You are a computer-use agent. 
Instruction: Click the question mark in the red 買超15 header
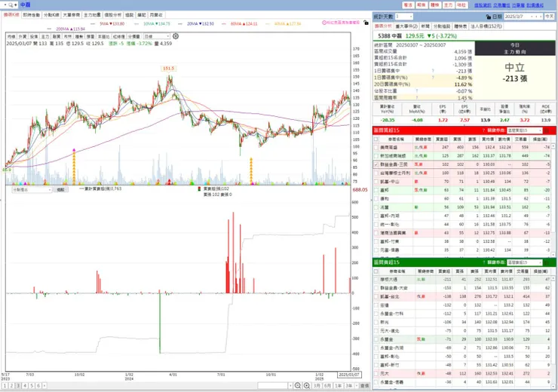(483, 130)
